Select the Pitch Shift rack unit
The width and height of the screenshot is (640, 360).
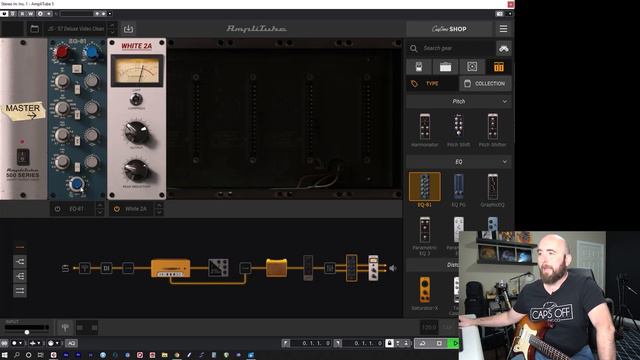pyautogui.click(x=458, y=130)
